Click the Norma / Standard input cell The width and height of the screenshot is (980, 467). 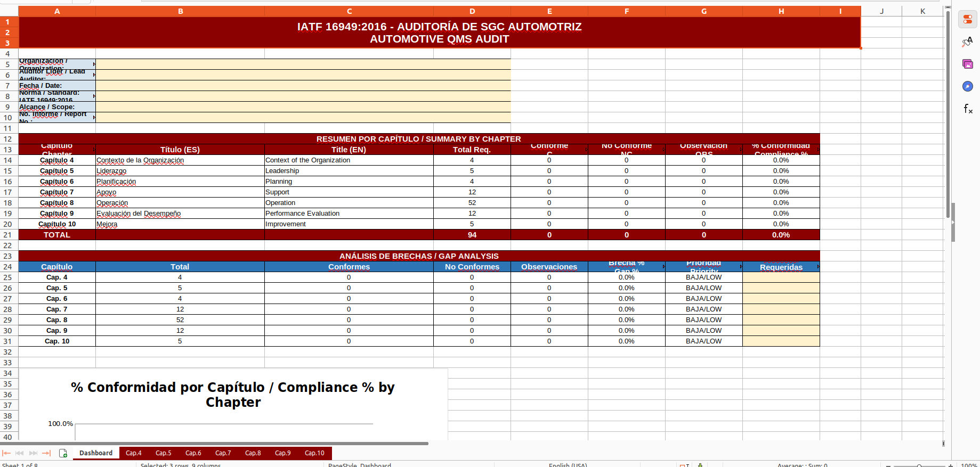[303, 96]
